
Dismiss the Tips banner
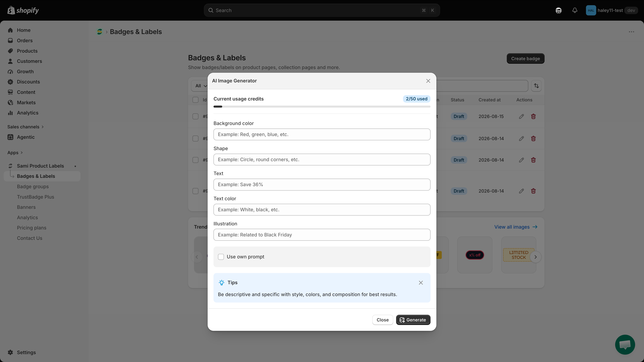pyautogui.click(x=421, y=283)
